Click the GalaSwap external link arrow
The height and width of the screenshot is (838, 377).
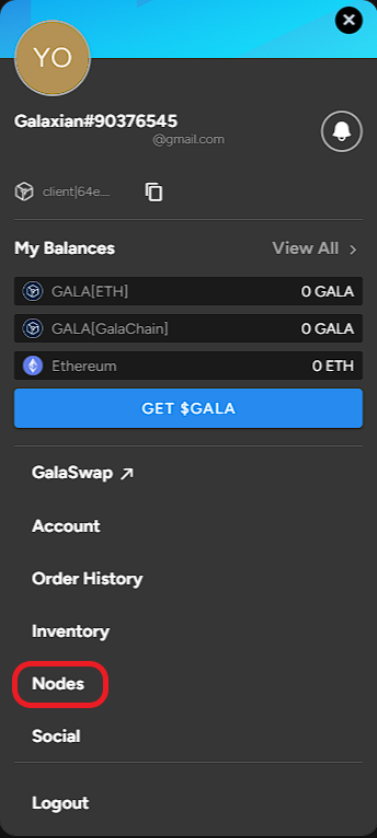127,474
